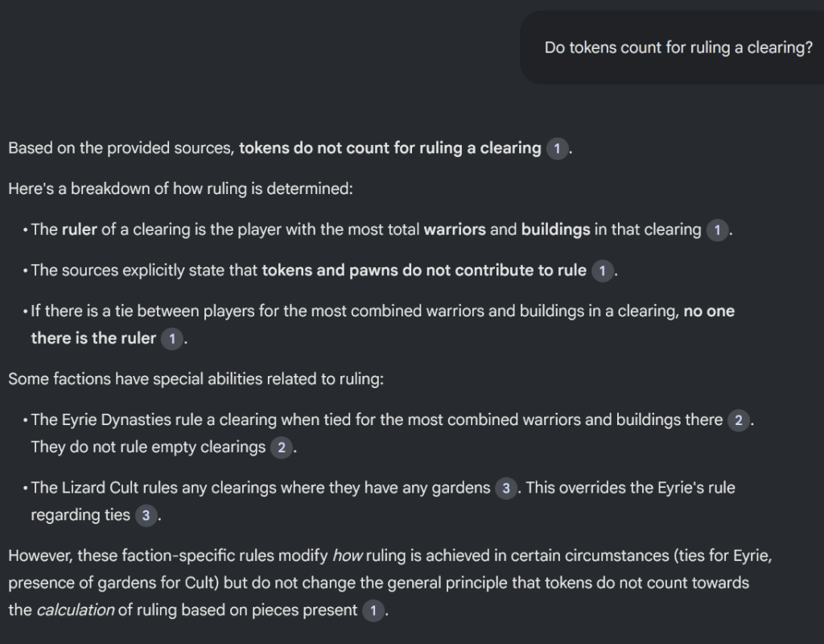Open citation 3 after 'regarding ties'
824x644 pixels.
coord(146,515)
